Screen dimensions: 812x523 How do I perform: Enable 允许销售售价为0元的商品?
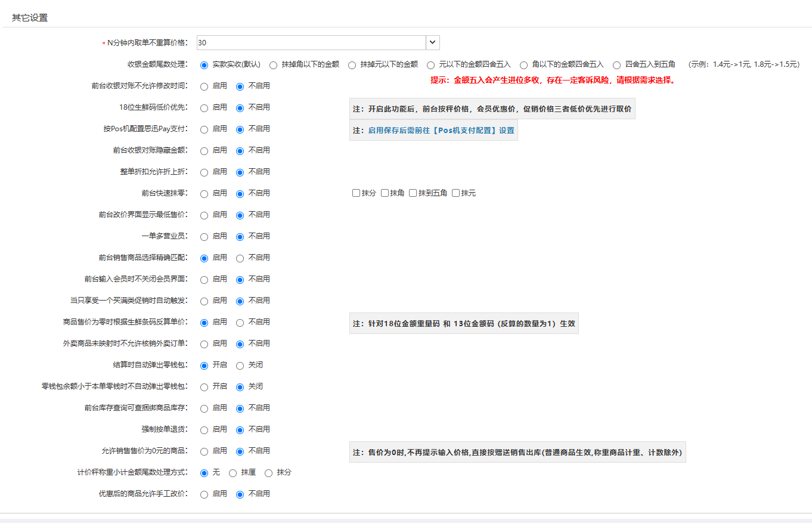204,451
